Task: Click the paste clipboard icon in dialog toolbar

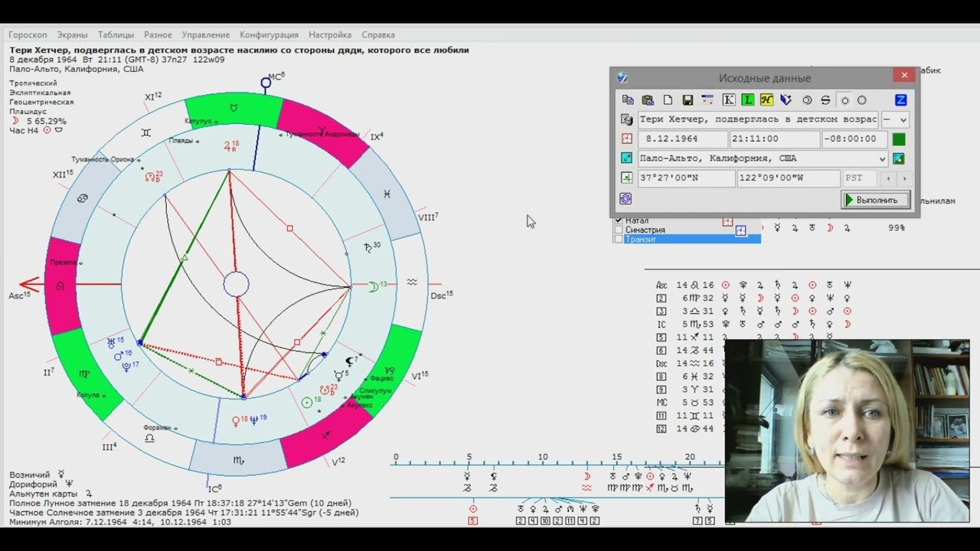Action: coord(648,100)
